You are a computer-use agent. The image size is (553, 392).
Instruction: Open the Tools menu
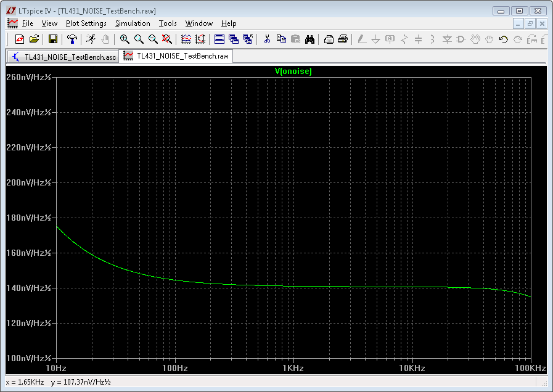[167, 23]
